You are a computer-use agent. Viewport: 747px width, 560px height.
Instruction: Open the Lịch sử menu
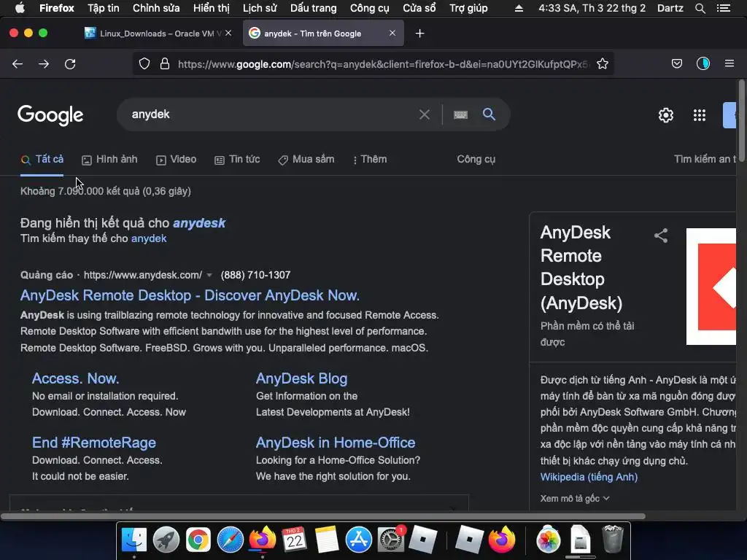260,8
